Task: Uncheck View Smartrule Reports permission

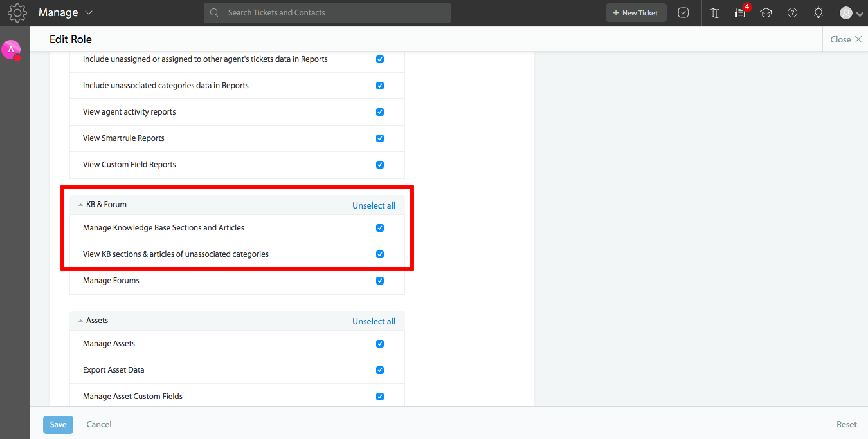Action: pyautogui.click(x=379, y=138)
